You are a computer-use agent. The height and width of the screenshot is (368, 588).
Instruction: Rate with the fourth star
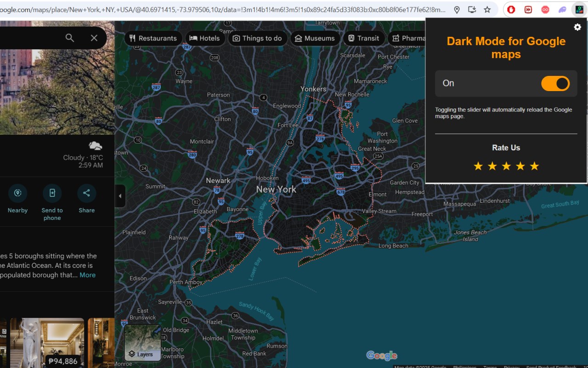[520, 166]
